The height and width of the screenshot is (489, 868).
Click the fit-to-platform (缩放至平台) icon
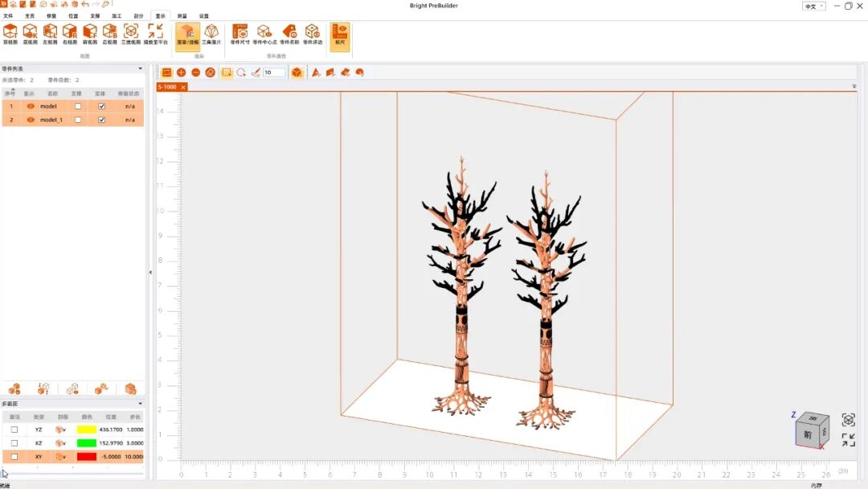155,32
